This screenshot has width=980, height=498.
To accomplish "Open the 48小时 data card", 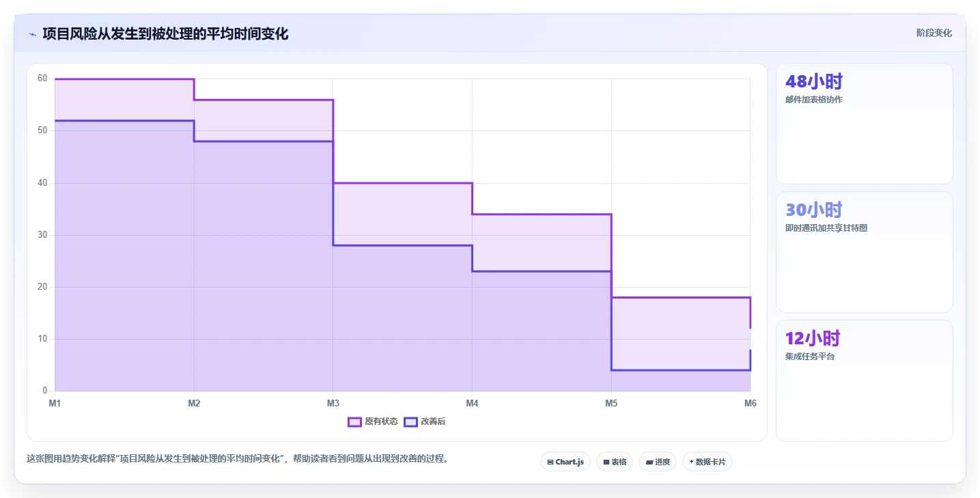I will point(865,124).
